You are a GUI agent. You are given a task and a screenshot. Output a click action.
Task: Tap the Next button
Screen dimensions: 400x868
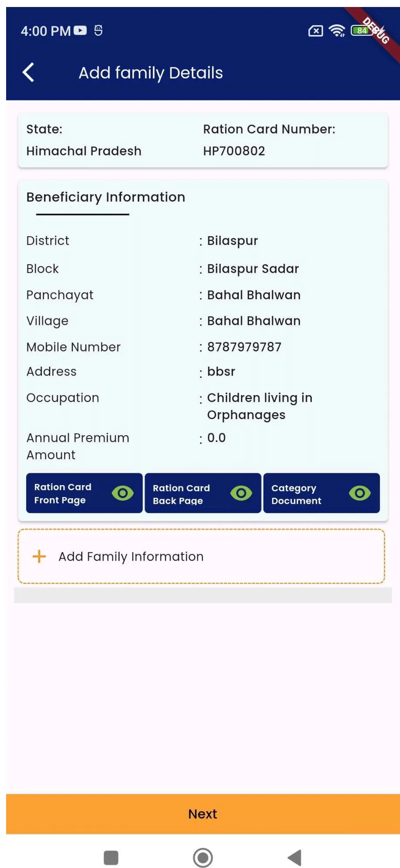point(203,814)
